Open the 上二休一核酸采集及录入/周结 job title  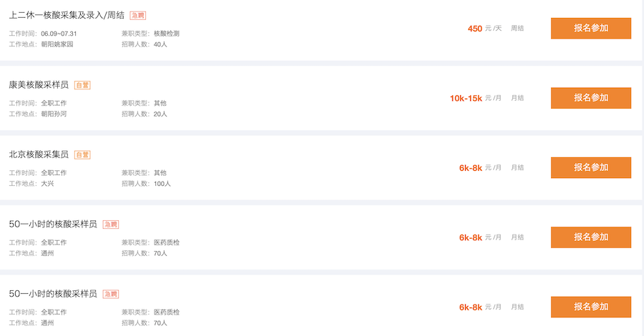[67, 15]
